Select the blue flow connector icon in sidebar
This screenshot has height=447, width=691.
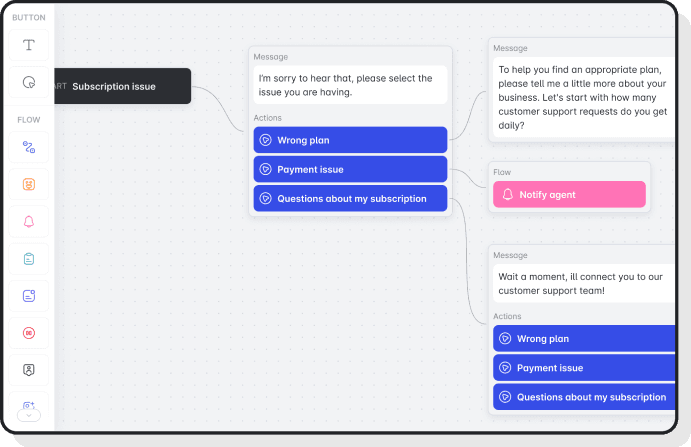click(29, 147)
